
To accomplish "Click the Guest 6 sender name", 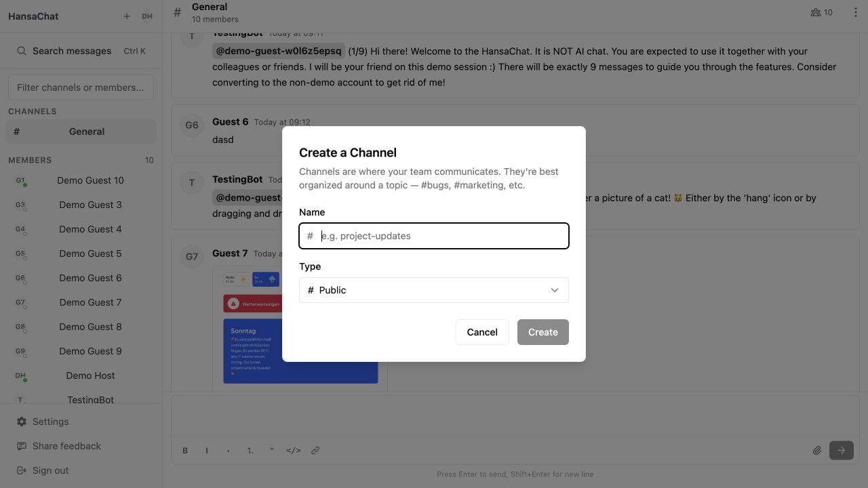I will click(231, 122).
